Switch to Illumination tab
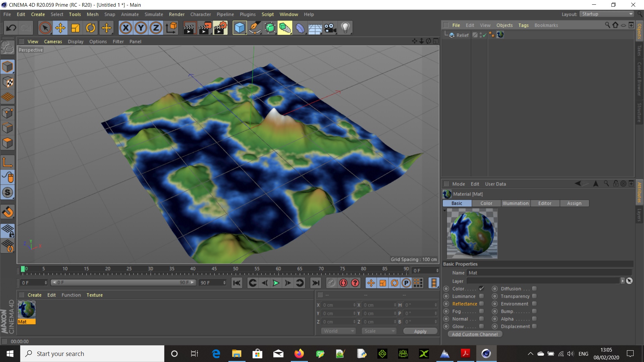Screen dimensions: 644x362 point(516,203)
